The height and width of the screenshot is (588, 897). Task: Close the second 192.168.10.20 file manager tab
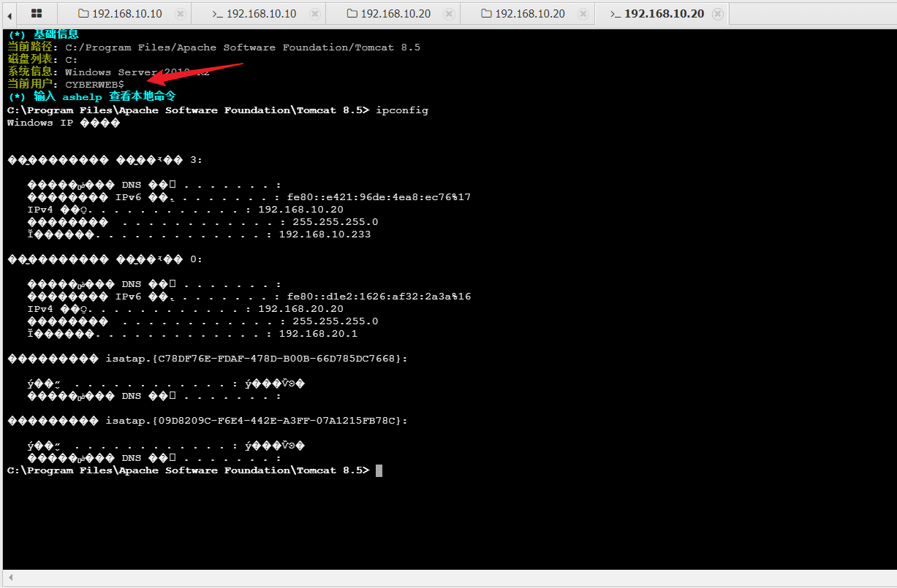583,14
